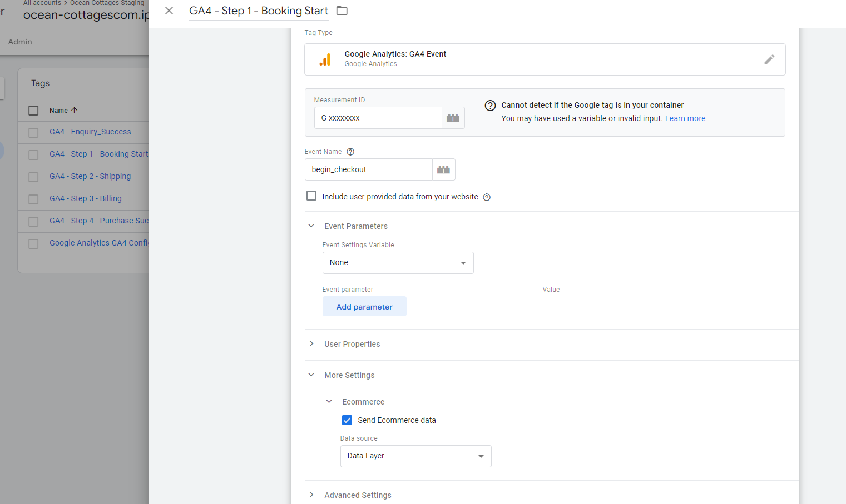Image resolution: width=846 pixels, height=504 pixels.
Task: Edit the tag name title field
Action: click(259, 11)
